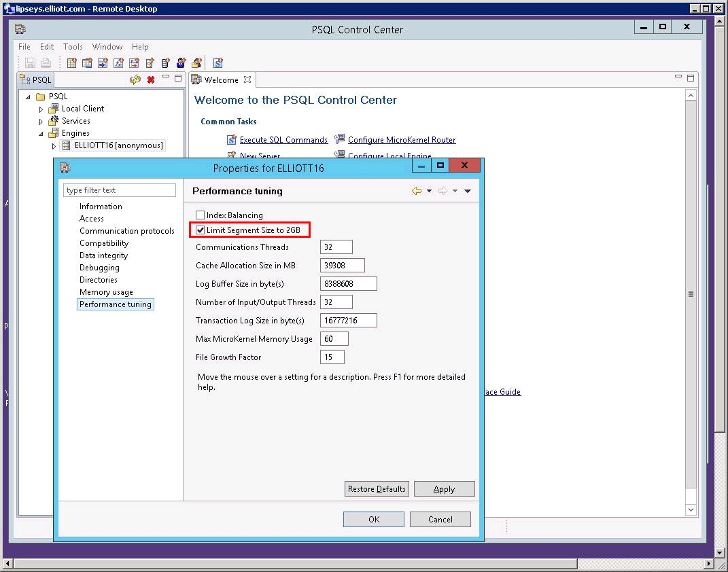Image resolution: width=728 pixels, height=572 pixels.
Task: Open the Performance tuning view menu arrow
Action: (468, 191)
